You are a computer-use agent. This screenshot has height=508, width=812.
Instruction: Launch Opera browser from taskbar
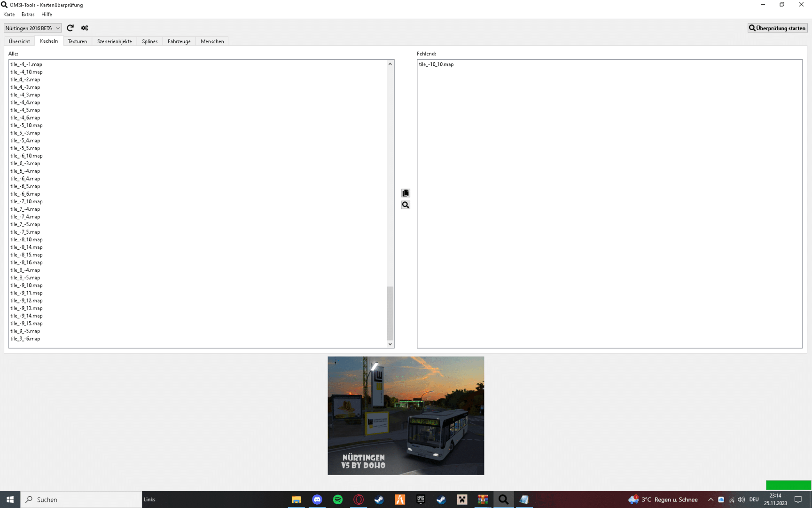(x=359, y=500)
